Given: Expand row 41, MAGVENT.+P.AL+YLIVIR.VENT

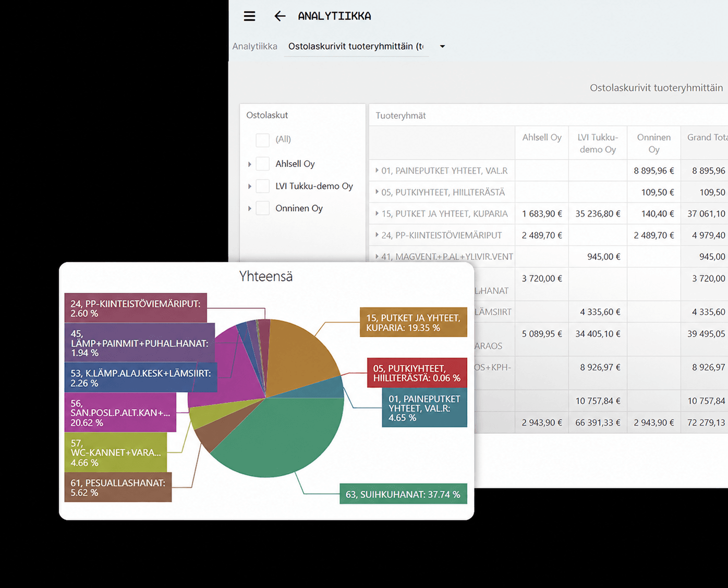Looking at the screenshot, I should click(x=377, y=256).
